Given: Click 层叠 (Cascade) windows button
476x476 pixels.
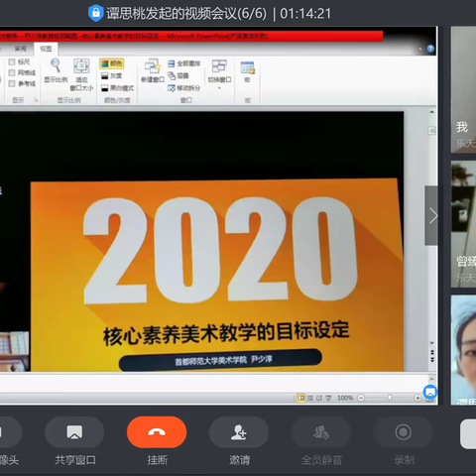Looking at the screenshot, I should point(178,75).
